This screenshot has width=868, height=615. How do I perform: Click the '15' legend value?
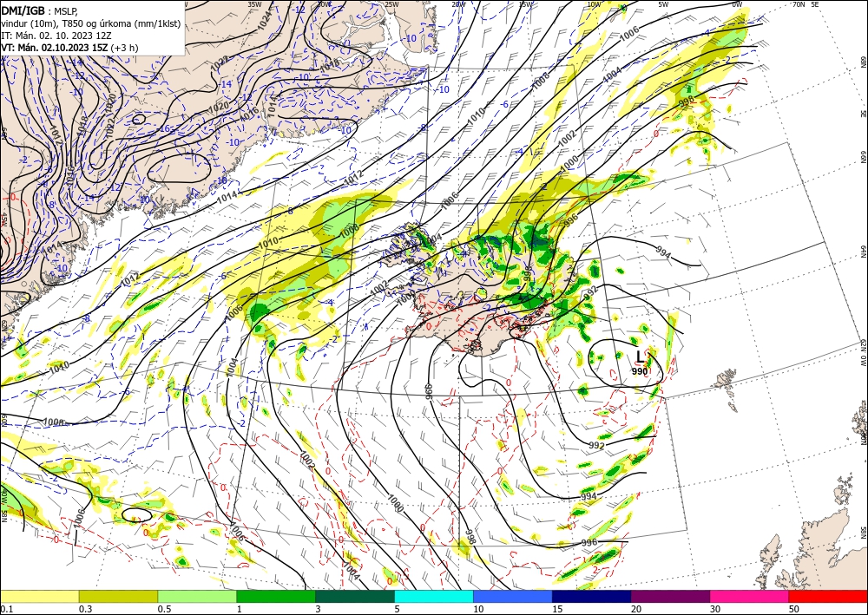click(x=557, y=609)
